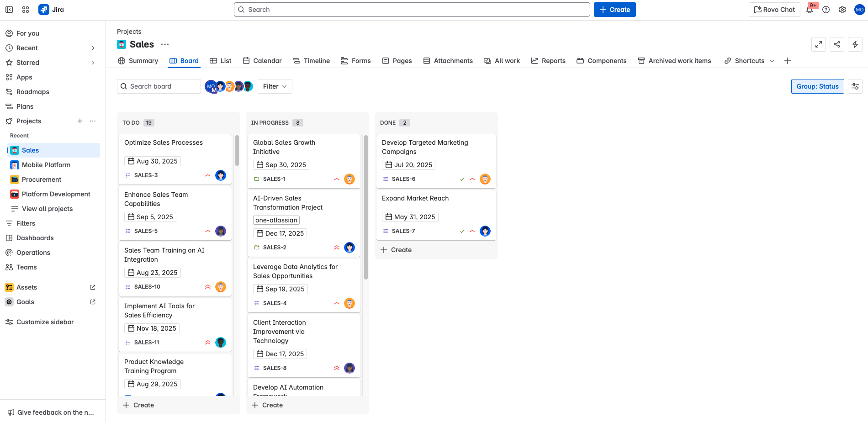Switch to the Timeline tab
Screen dimensions: 868x422
(x=311, y=61)
